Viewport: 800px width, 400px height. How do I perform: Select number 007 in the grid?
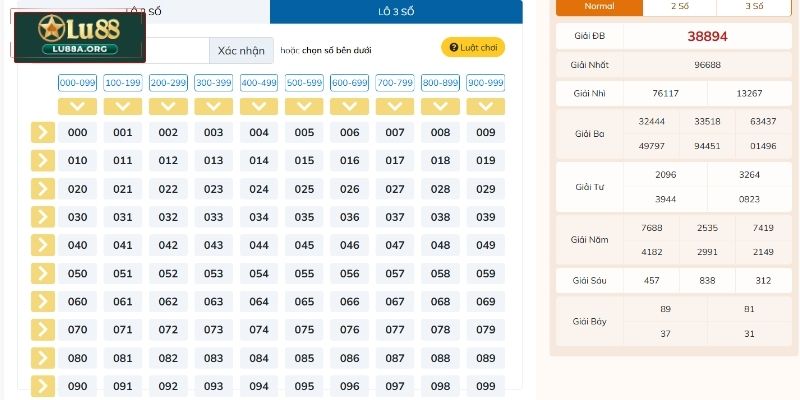click(x=395, y=133)
